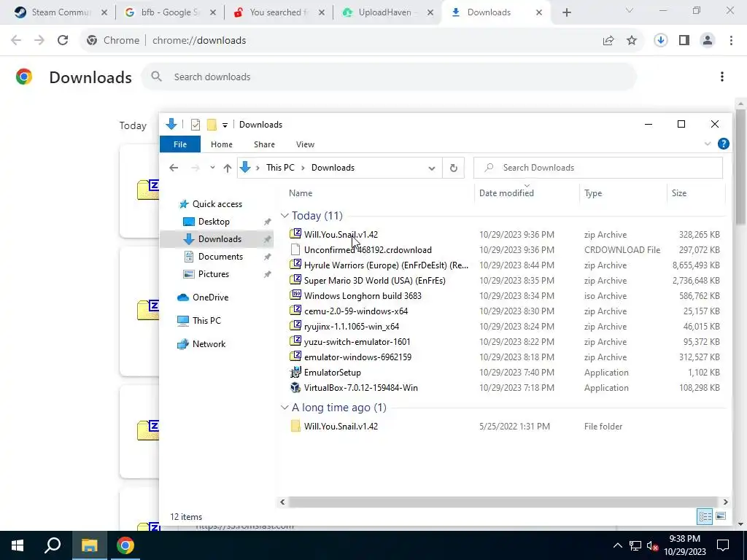The height and width of the screenshot is (560, 747).
Task: Open the Windows Start menu
Action: (x=18, y=545)
